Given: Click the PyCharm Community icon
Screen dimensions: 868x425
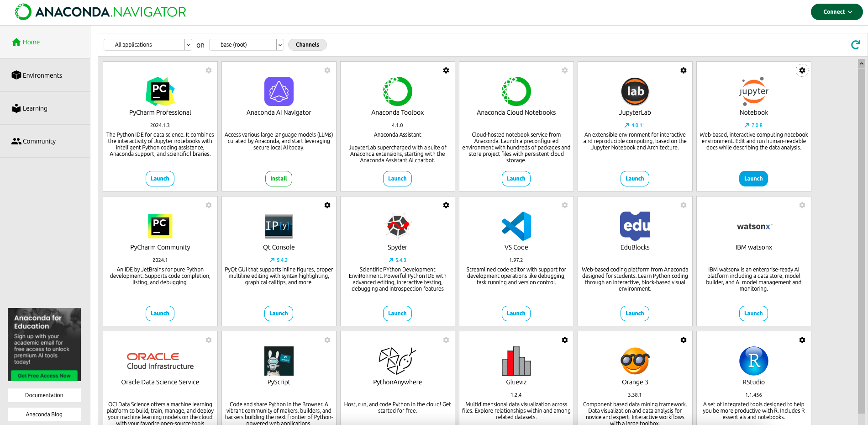Looking at the screenshot, I should [x=160, y=226].
